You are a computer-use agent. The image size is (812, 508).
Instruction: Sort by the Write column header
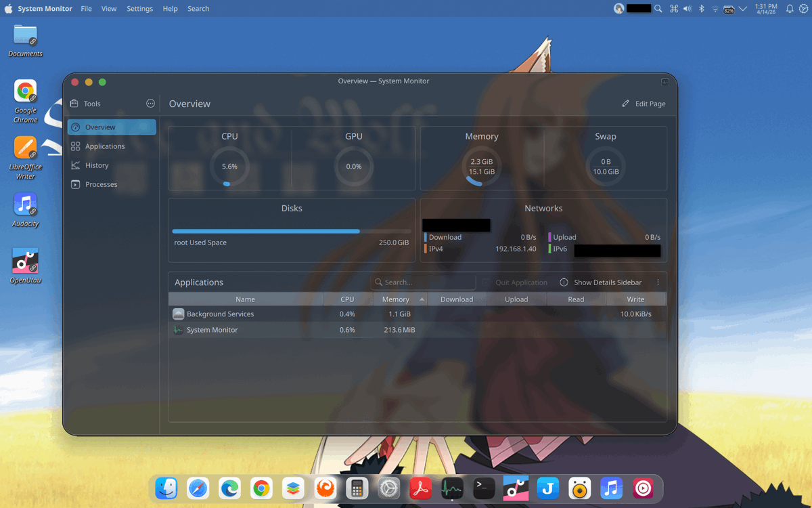pyautogui.click(x=635, y=299)
